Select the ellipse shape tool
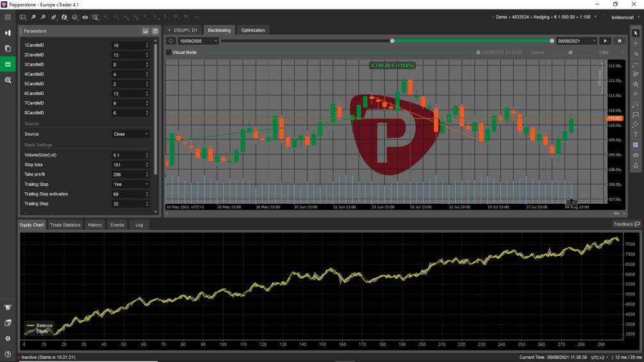Screen dimensions: 644x362 pyautogui.click(x=636, y=124)
